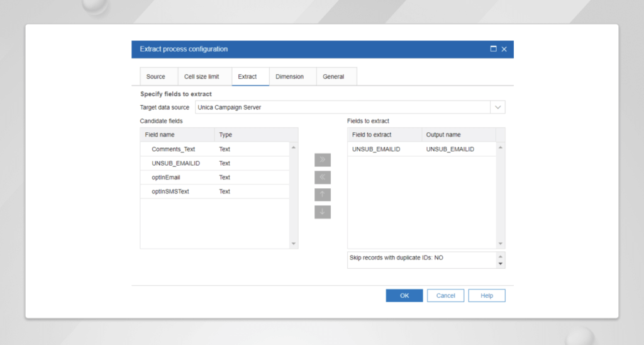This screenshot has height=345, width=644.
Task: Click the remove fields double-left arrow button
Action: point(322,178)
